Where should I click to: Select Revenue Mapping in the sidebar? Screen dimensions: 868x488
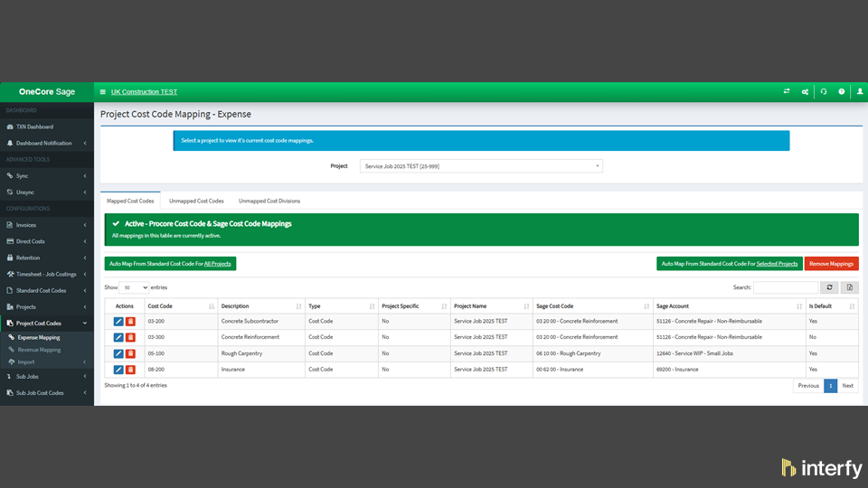[39, 350]
